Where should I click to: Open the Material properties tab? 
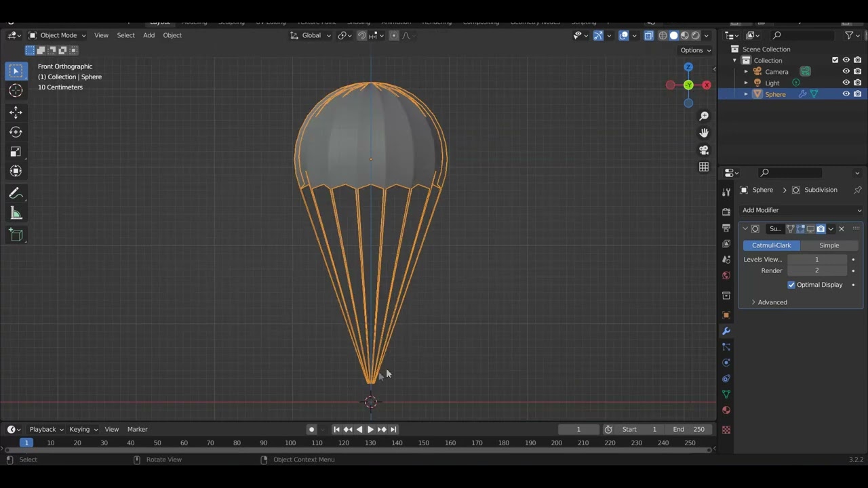726,410
